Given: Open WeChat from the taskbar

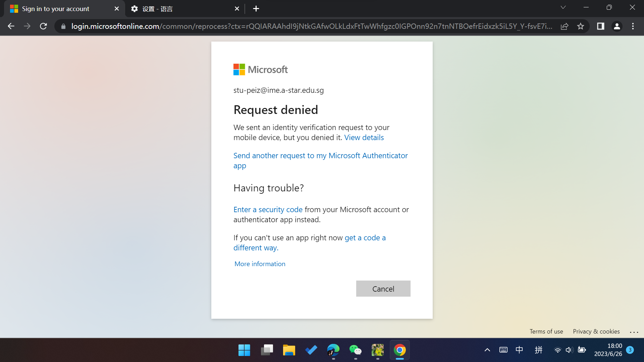Looking at the screenshot, I should [x=356, y=350].
